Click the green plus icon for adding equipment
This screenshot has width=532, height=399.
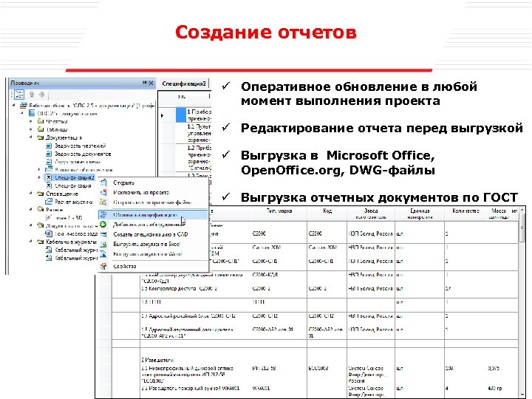pos(103,225)
